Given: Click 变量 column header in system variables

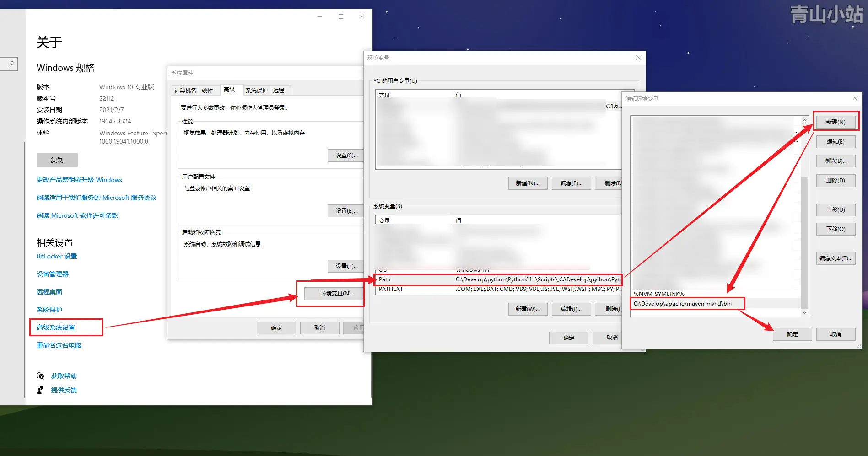Looking at the screenshot, I should click(x=414, y=220).
